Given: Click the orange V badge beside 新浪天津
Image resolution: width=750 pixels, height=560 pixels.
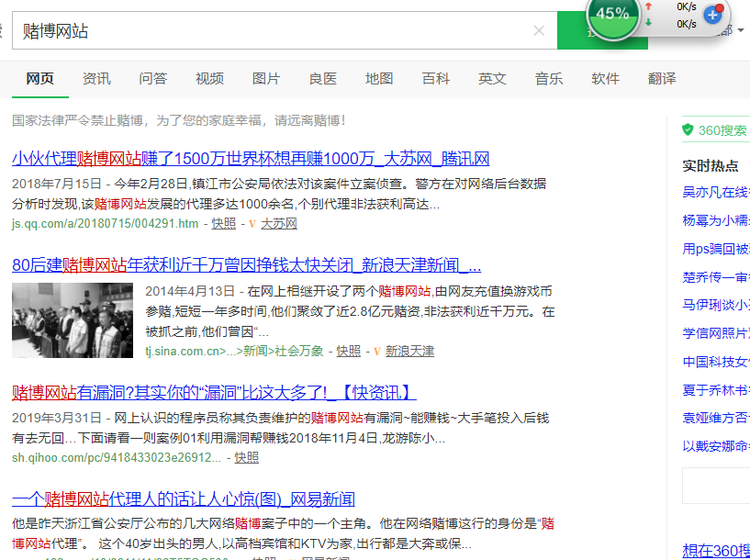Looking at the screenshot, I should point(377,351).
